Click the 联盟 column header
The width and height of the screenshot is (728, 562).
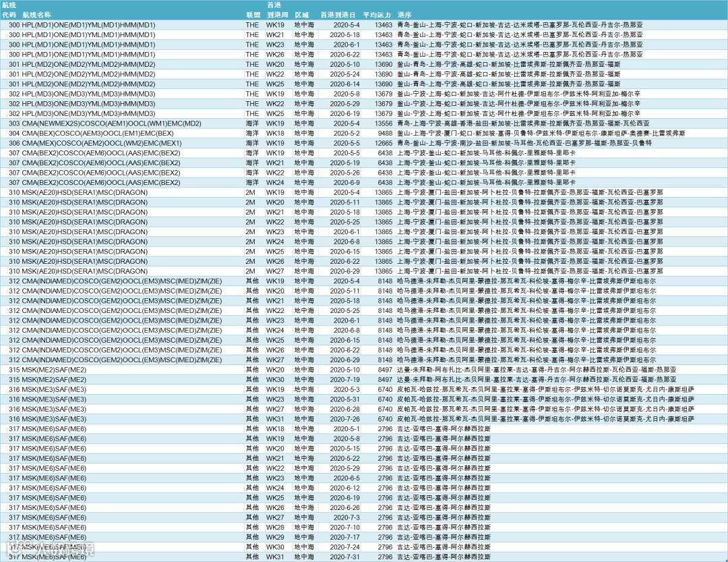tap(253, 15)
